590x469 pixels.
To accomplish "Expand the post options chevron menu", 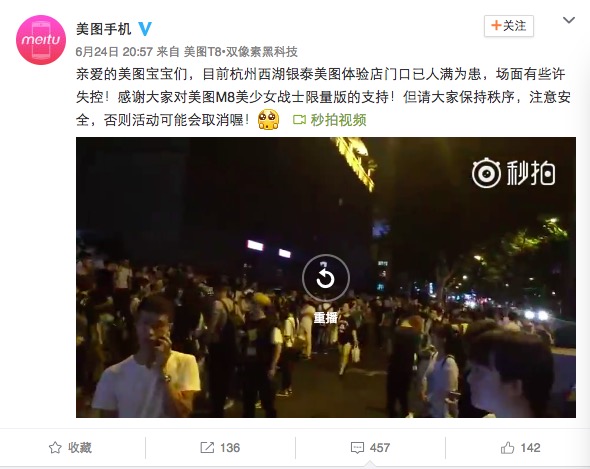I will pos(569,20).
